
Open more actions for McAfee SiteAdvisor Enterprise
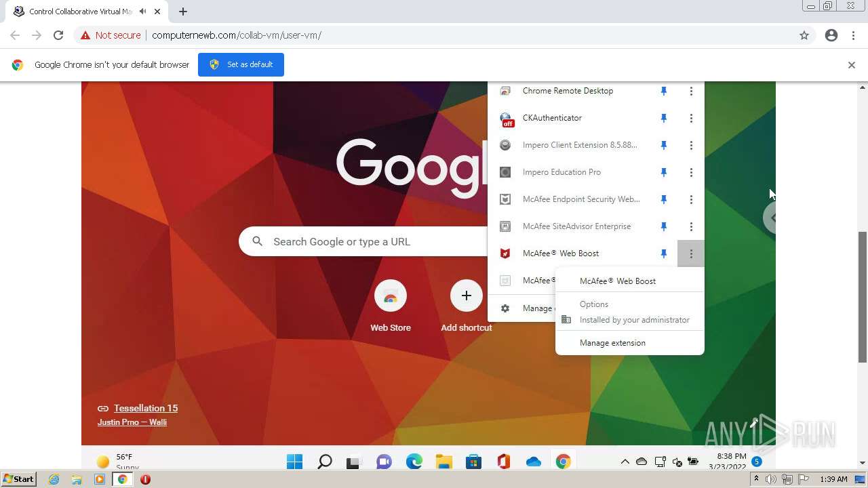(x=691, y=226)
